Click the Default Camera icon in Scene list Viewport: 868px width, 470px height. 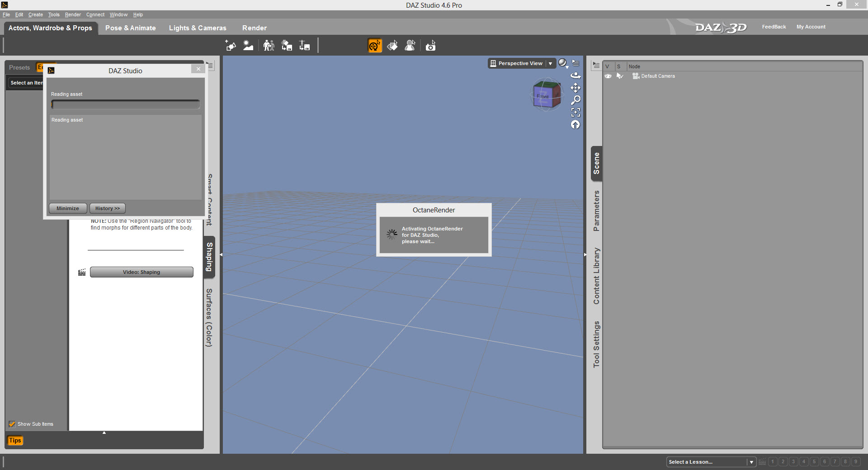pos(636,76)
